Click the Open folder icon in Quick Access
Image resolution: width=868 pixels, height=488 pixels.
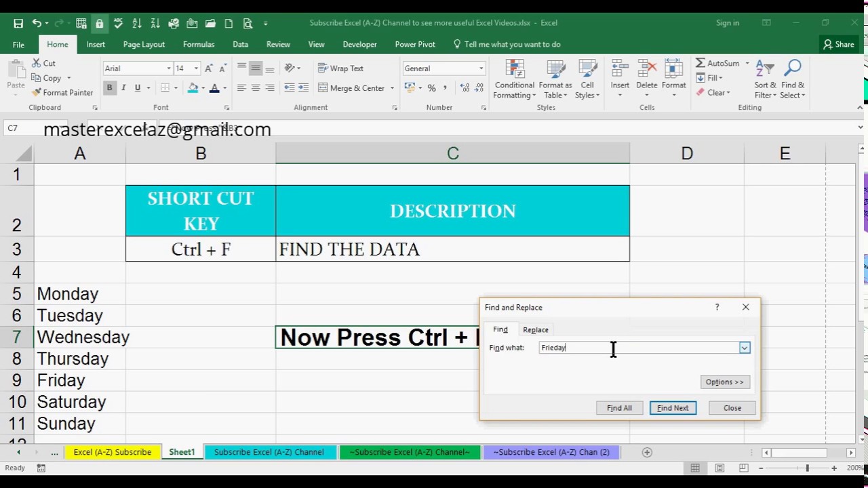click(210, 23)
